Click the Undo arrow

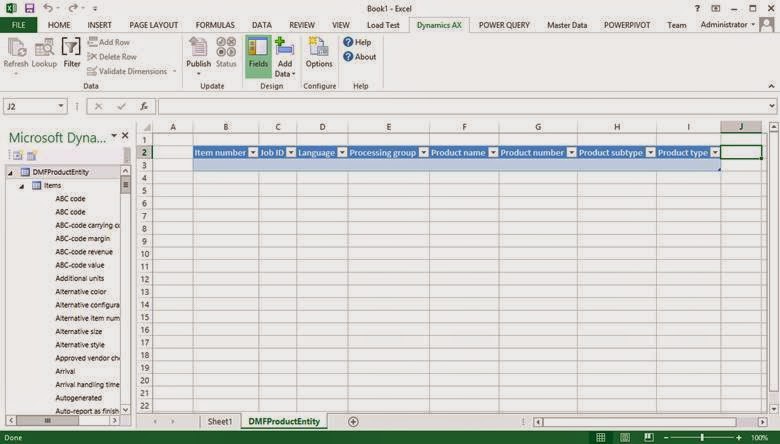pyautogui.click(x=47, y=8)
